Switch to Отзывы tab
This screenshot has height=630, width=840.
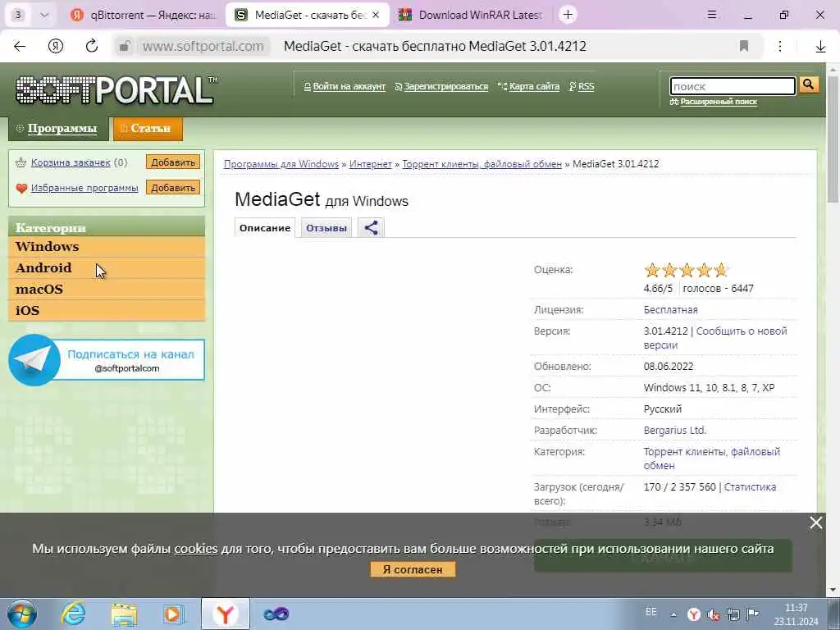[326, 228]
